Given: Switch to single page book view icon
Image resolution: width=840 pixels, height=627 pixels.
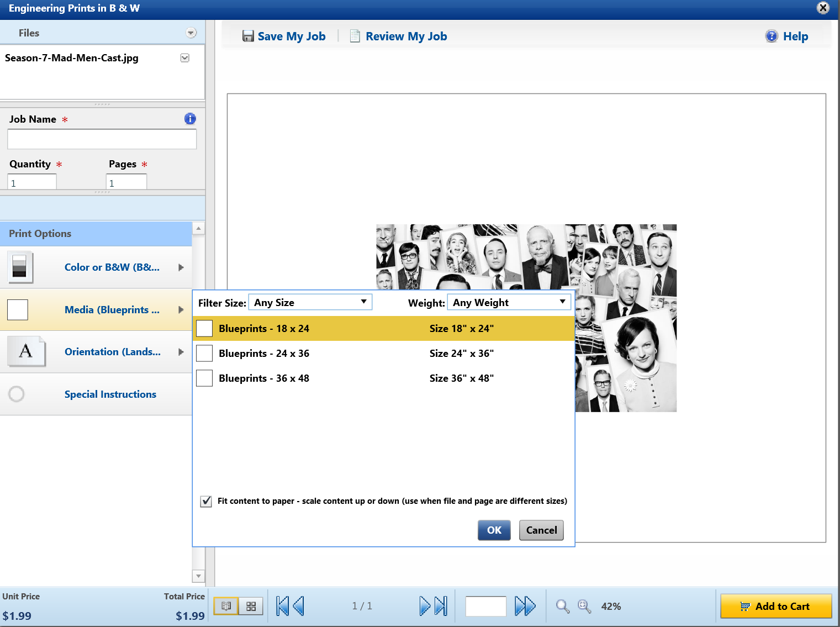Looking at the screenshot, I should [226, 606].
